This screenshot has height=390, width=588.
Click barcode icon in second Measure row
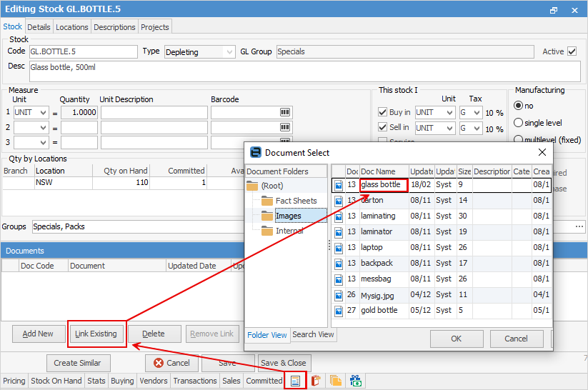(285, 128)
